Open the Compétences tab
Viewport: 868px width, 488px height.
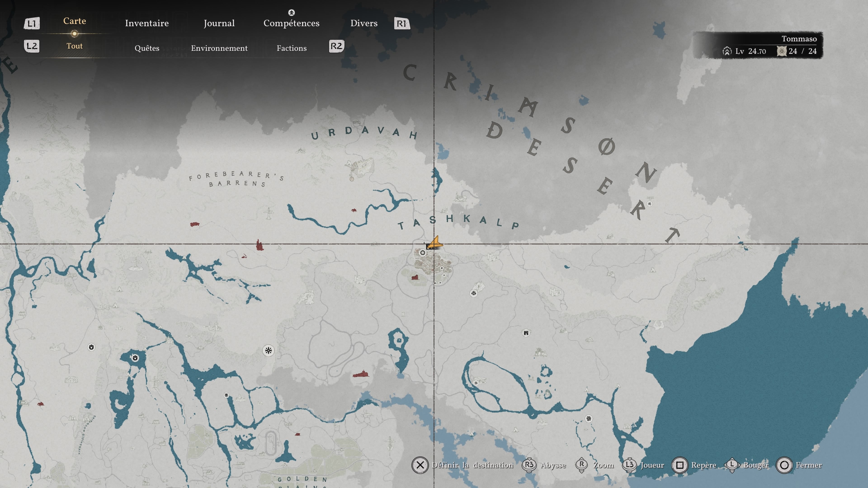pyautogui.click(x=291, y=23)
